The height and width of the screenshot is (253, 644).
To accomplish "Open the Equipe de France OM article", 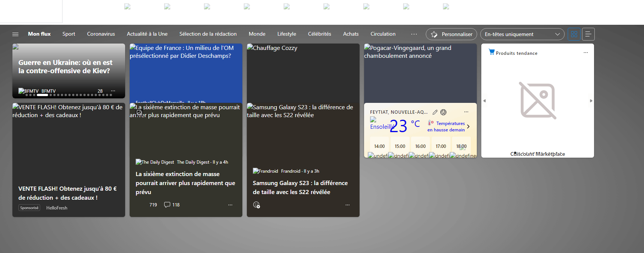I will click(x=186, y=73).
